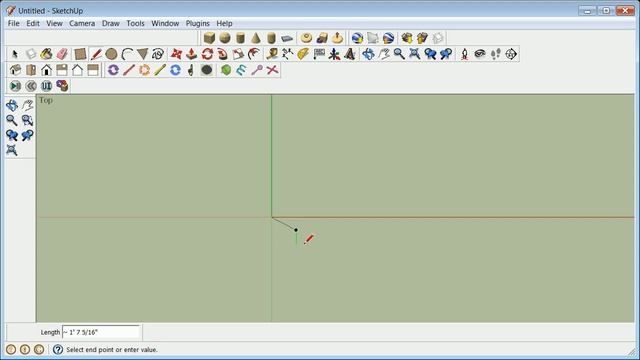Viewport: 640px width, 360px height.
Task: Click the green hexagon plugin icon
Action: (x=226, y=70)
